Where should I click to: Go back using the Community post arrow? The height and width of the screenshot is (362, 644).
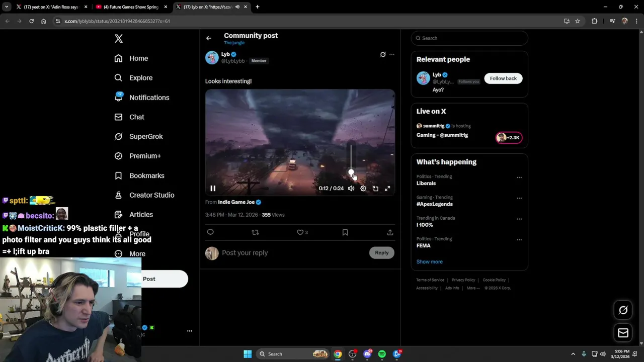point(209,38)
